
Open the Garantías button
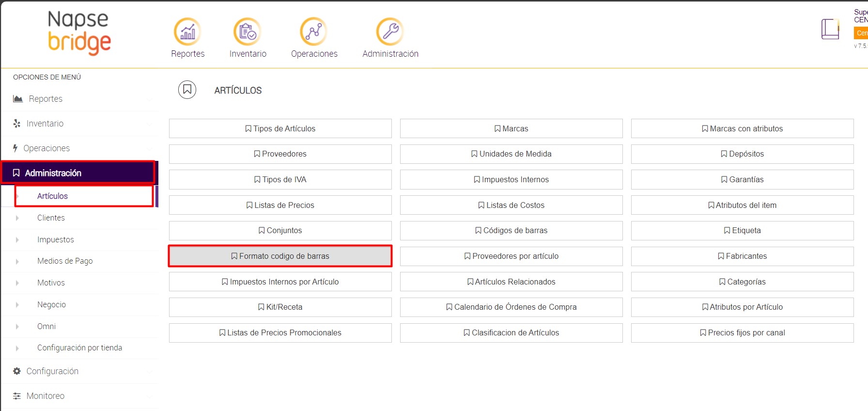[x=742, y=179]
